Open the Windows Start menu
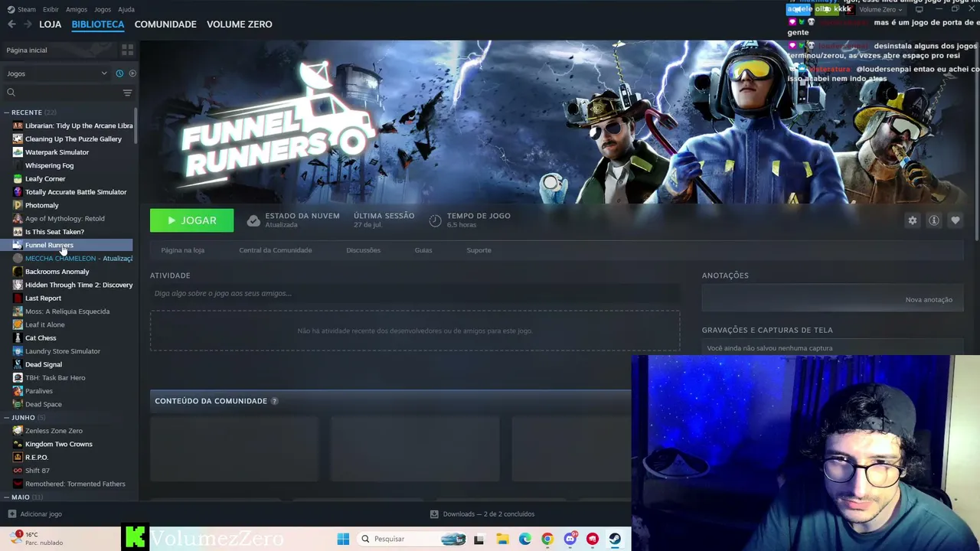Image resolution: width=980 pixels, height=551 pixels. (x=343, y=539)
